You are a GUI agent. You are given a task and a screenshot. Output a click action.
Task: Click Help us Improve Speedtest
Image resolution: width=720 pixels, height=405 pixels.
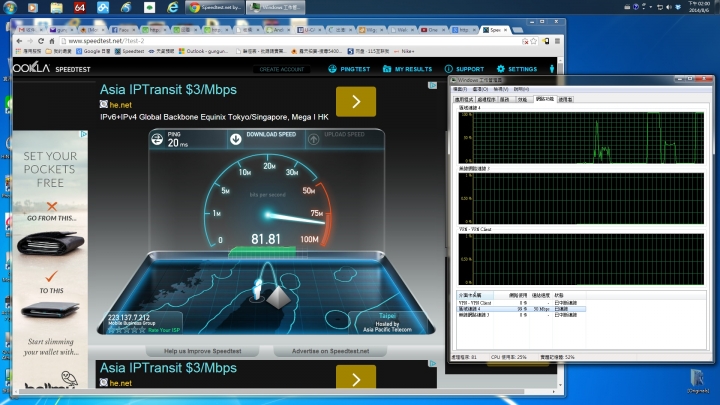point(202,351)
